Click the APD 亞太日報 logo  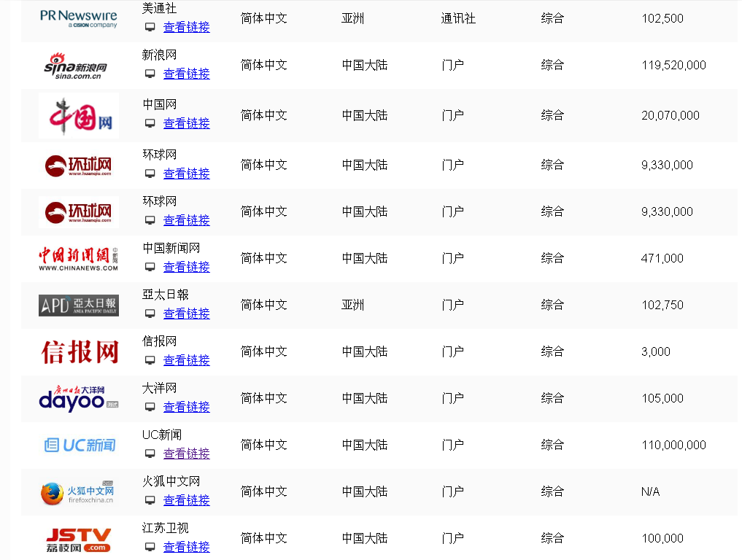coord(79,305)
